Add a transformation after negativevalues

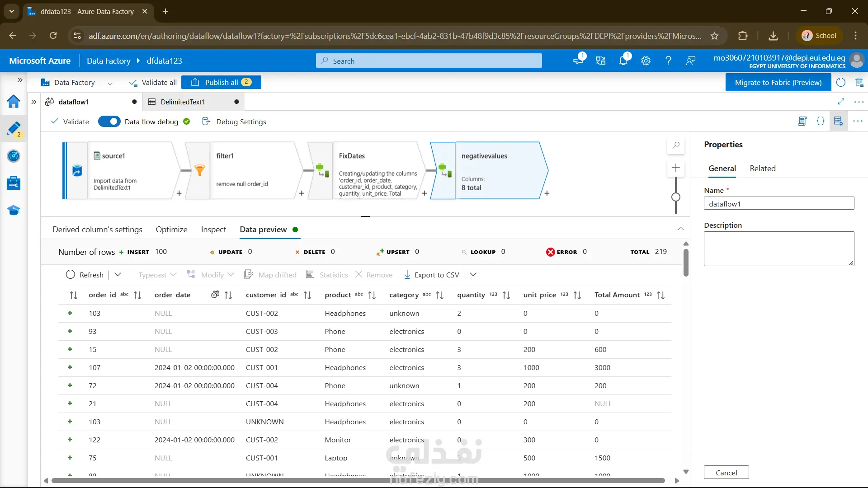point(547,193)
